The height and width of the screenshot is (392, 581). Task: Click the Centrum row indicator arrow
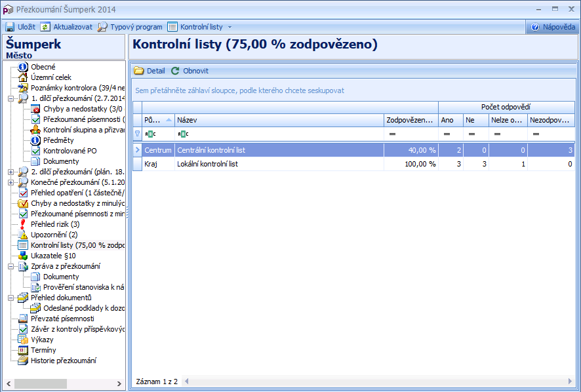[138, 150]
